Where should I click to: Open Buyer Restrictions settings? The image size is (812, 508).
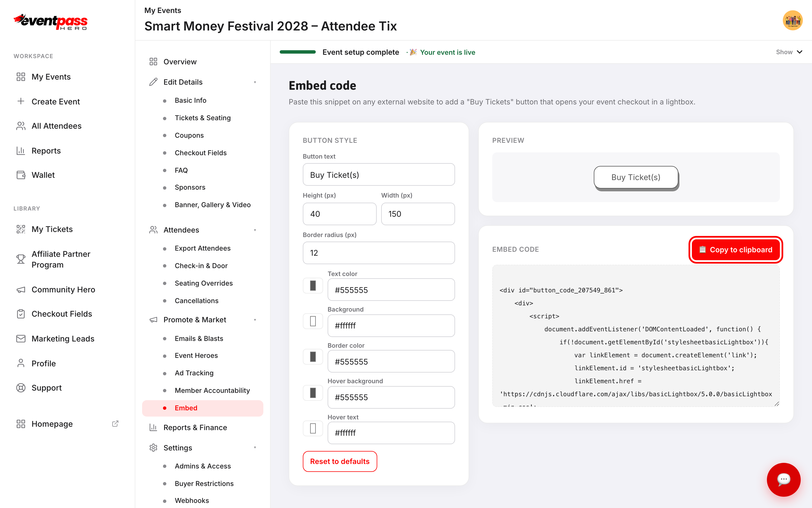(204, 483)
